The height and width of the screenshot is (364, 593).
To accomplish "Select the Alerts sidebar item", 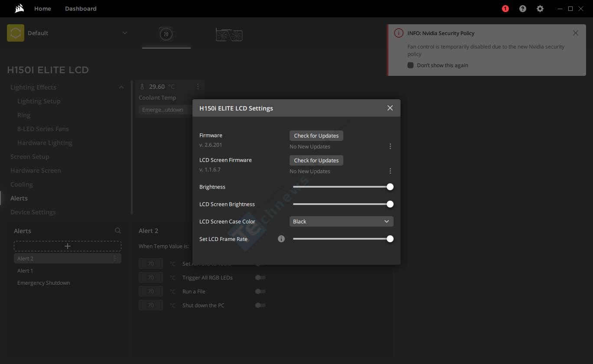I will tap(19, 198).
